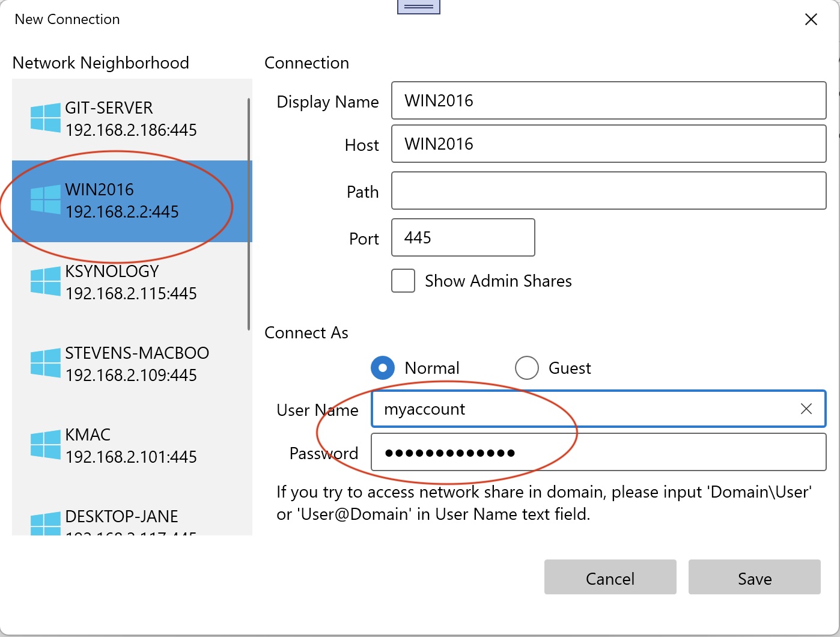Enable the Show Admin Shares checkbox

click(x=403, y=281)
